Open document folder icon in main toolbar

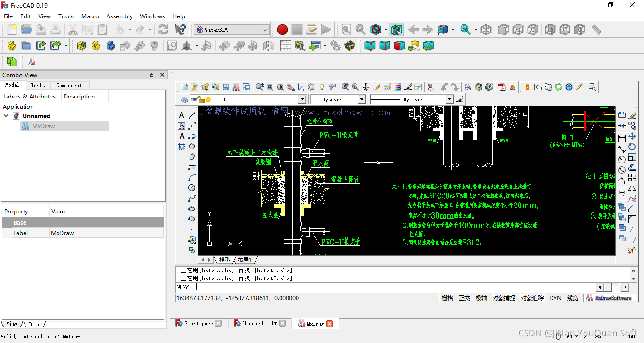click(26, 30)
